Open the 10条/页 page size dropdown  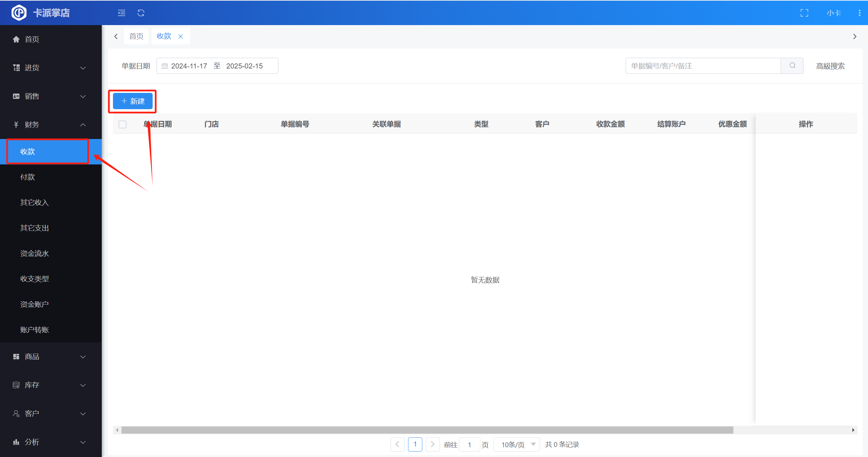pos(517,444)
